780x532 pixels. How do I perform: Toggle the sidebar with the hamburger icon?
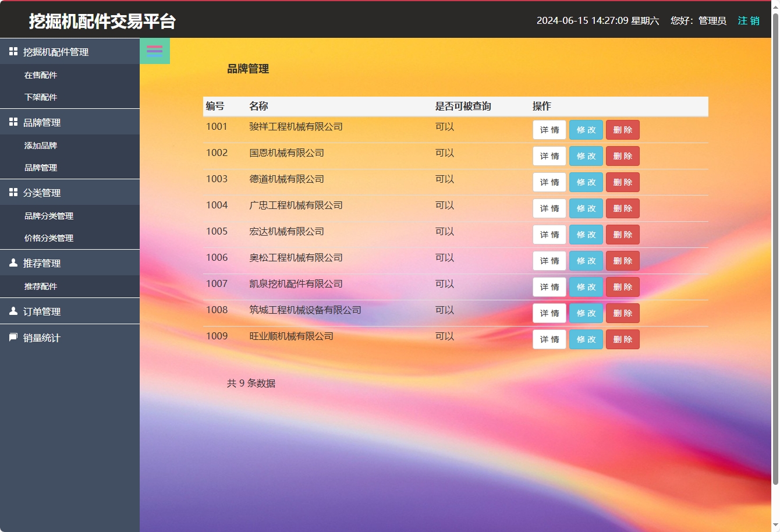pyautogui.click(x=154, y=51)
